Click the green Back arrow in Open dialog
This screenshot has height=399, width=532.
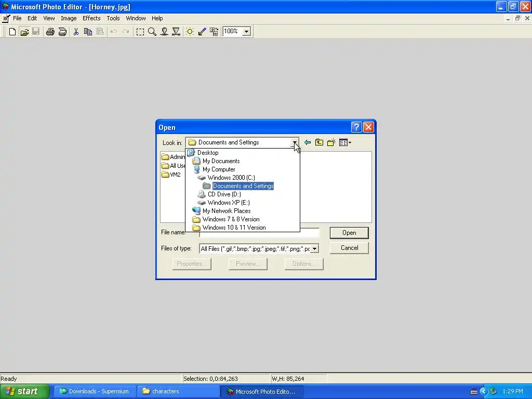(x=308, y=142)
